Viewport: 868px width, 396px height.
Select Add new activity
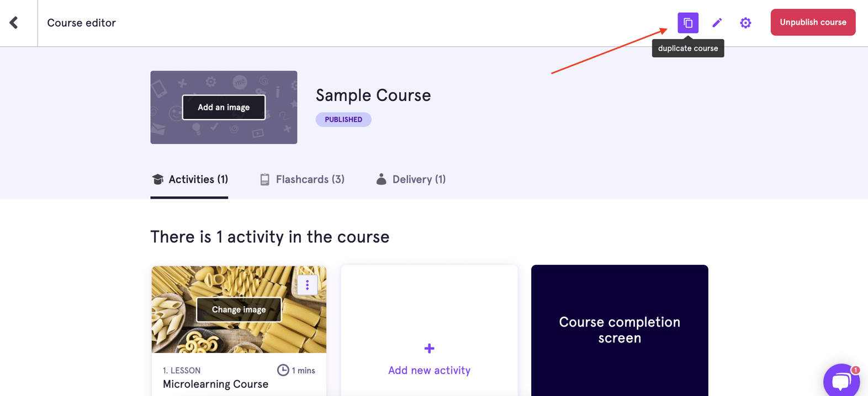429,370
